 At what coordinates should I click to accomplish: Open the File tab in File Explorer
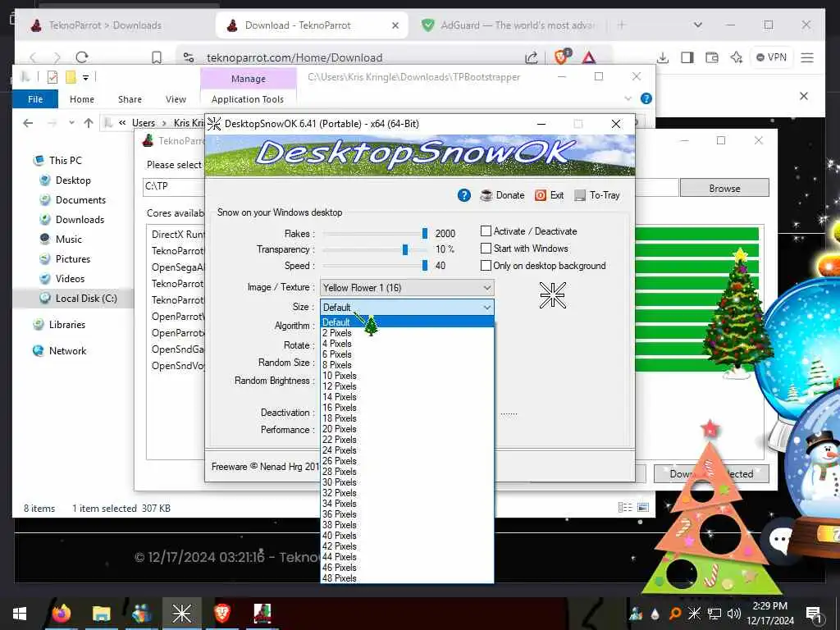point(35,99)
